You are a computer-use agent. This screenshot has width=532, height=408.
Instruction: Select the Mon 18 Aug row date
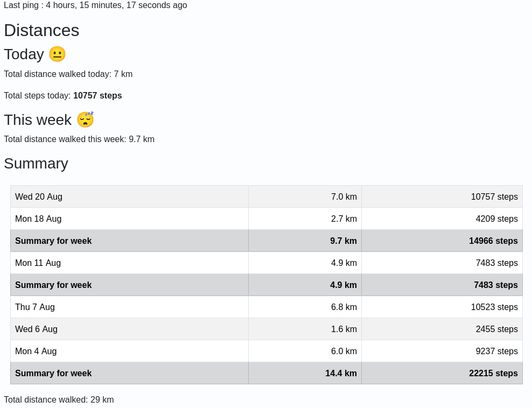38,219
